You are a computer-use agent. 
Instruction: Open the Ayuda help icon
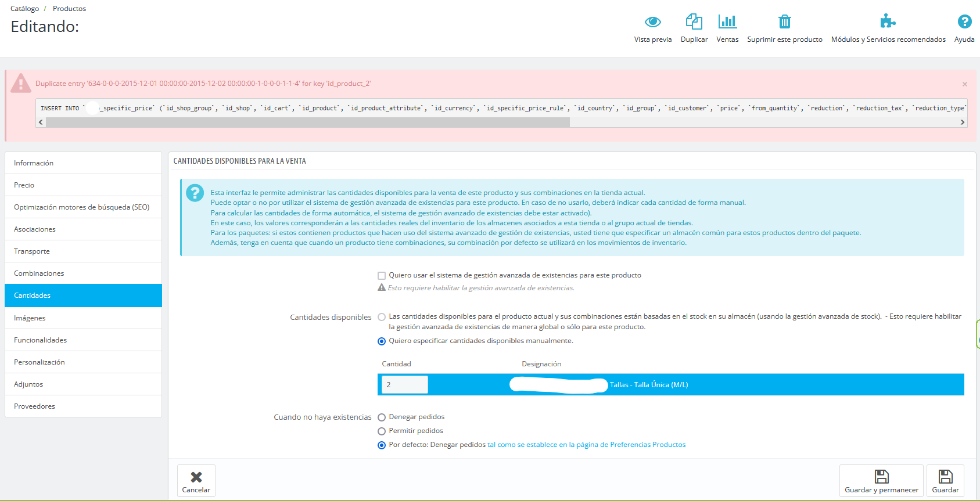click(964, 22)
